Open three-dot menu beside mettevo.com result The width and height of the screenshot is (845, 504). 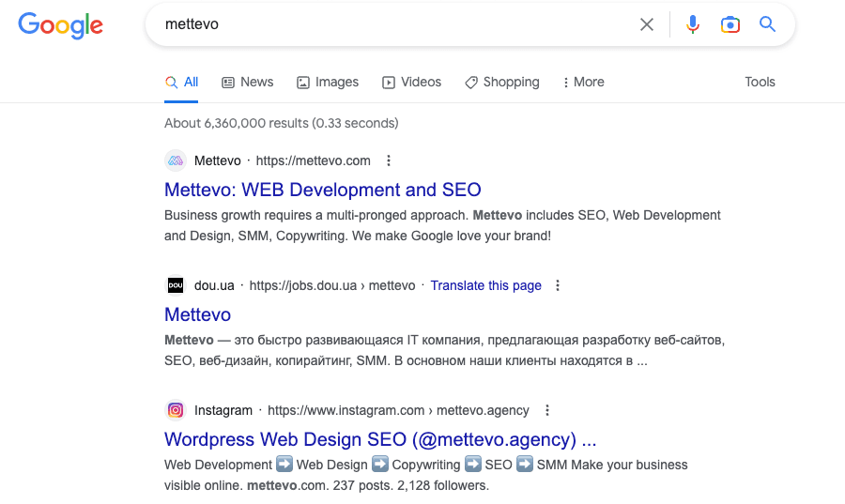(389, 160)
